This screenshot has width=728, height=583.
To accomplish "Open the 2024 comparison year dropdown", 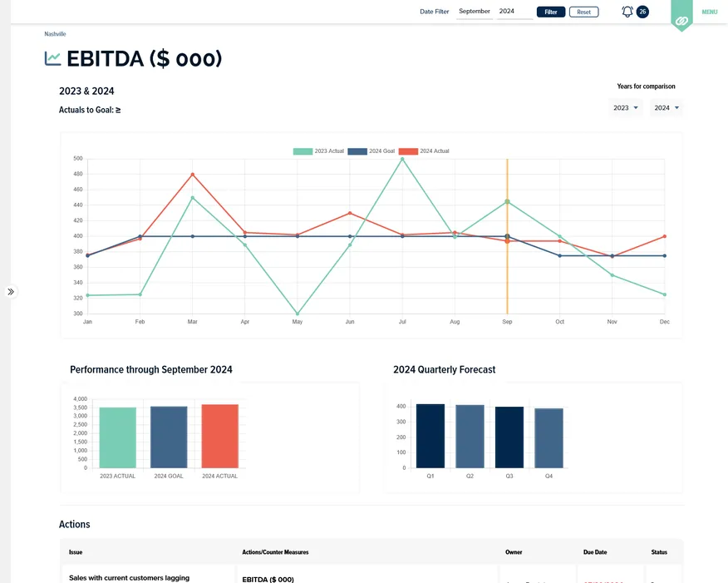I will coord(667,108).
